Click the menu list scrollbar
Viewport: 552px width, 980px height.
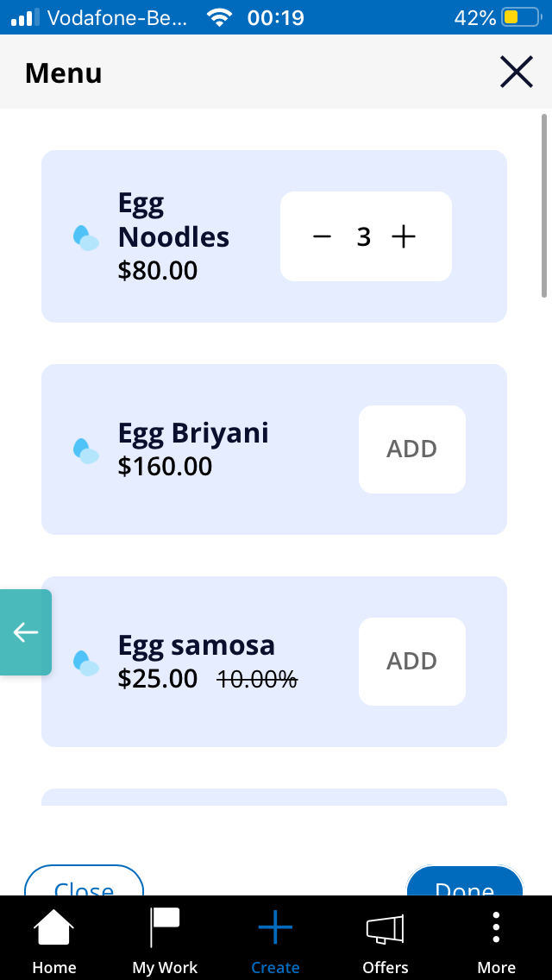pos(544,205)
